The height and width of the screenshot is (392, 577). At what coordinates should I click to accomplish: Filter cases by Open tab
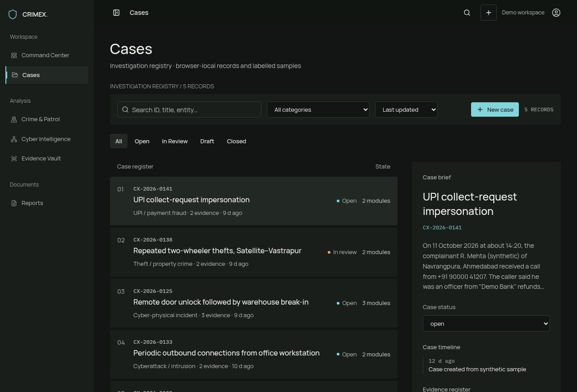[142, 141]
